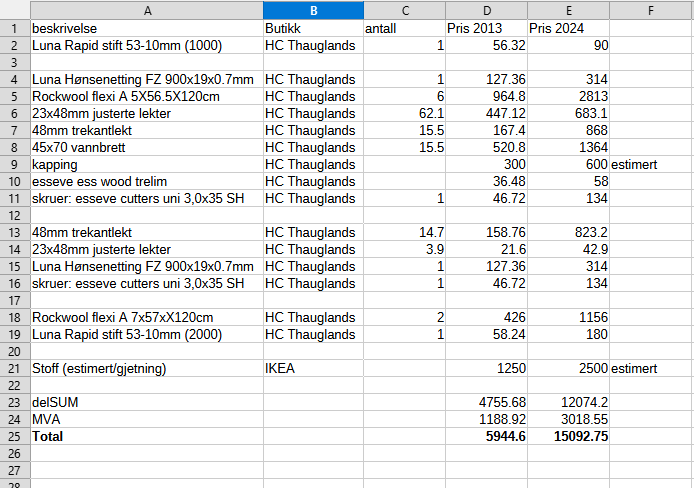
Task: Select cell with value 868
Action: point(568,130)
